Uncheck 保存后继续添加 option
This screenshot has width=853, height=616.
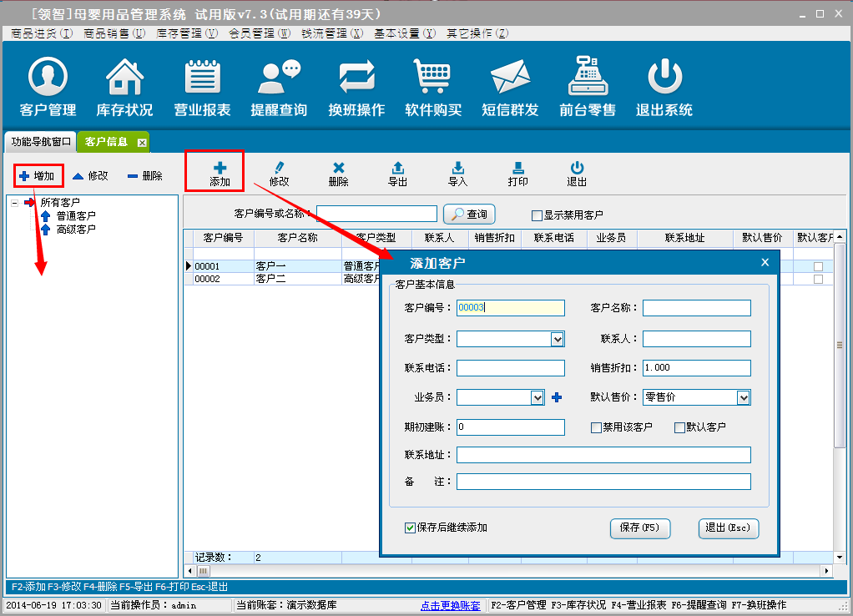coord(410,528)
